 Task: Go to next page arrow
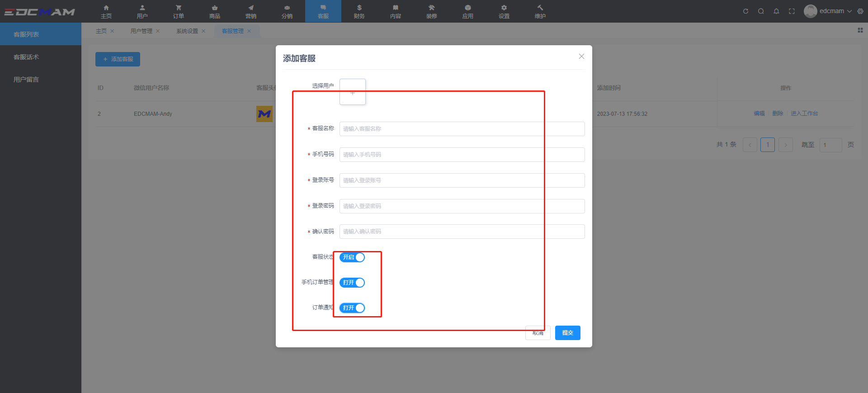(786, 145)
